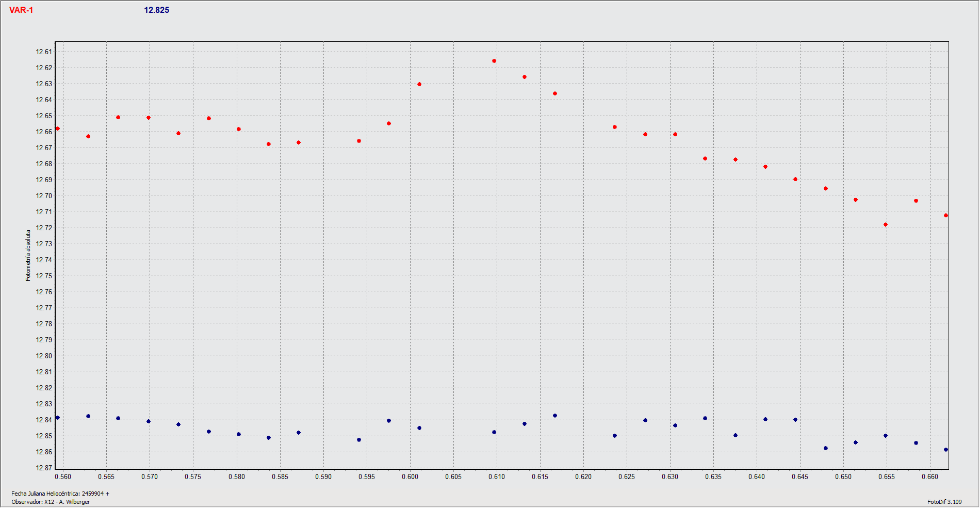Image resolution: width=980 pixels, height=508 pixels.
Task: Click the 12.61 y-axis tick label
Action: coord(44,52)
